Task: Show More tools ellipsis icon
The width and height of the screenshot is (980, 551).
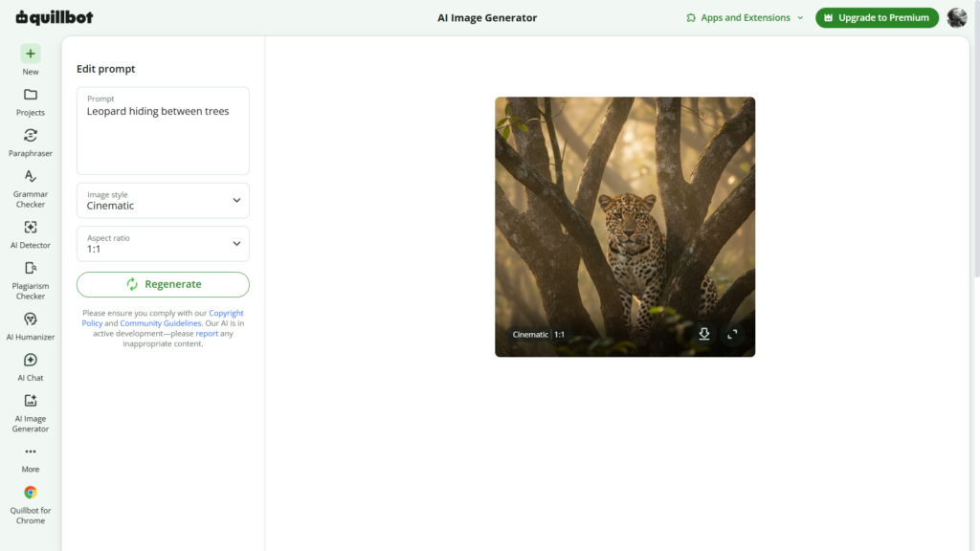Action: coord(30,452)
